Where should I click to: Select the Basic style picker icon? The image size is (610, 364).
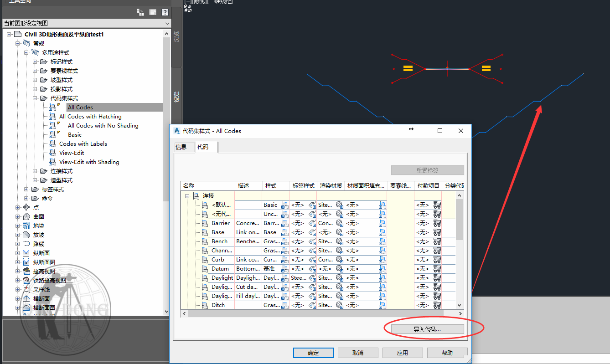coord(284,205)
